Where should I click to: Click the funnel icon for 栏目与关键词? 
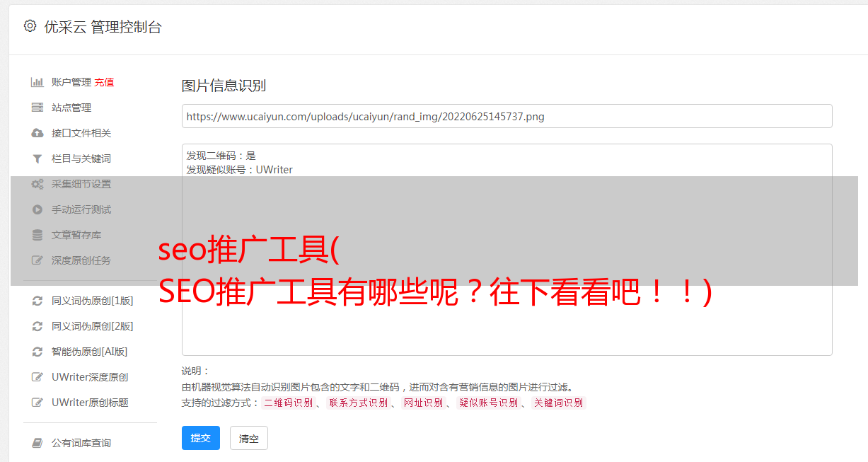(x=37, y=158)
